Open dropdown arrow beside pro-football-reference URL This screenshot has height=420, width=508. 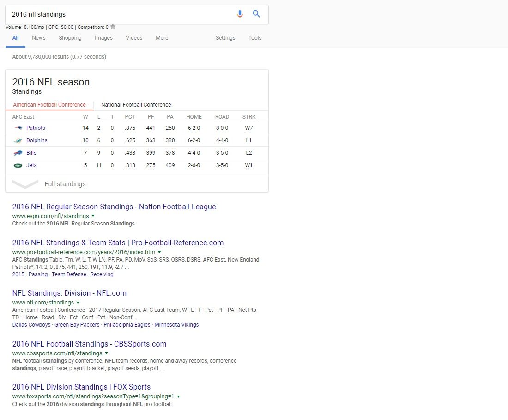click(159, 252)
